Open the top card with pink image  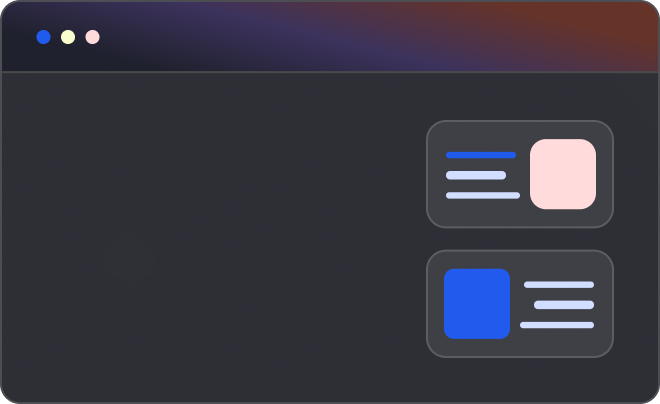pyautogui.click(x=520, y=174)
